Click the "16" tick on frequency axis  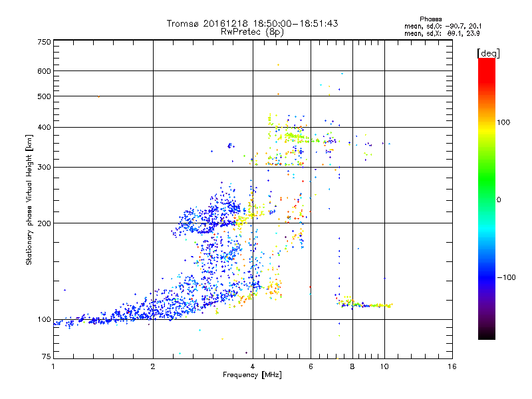[x=452, y=366]
